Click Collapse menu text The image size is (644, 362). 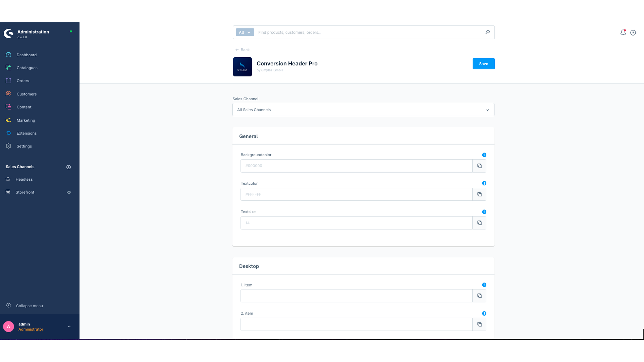pyautogui.click(x=30, y=306)
